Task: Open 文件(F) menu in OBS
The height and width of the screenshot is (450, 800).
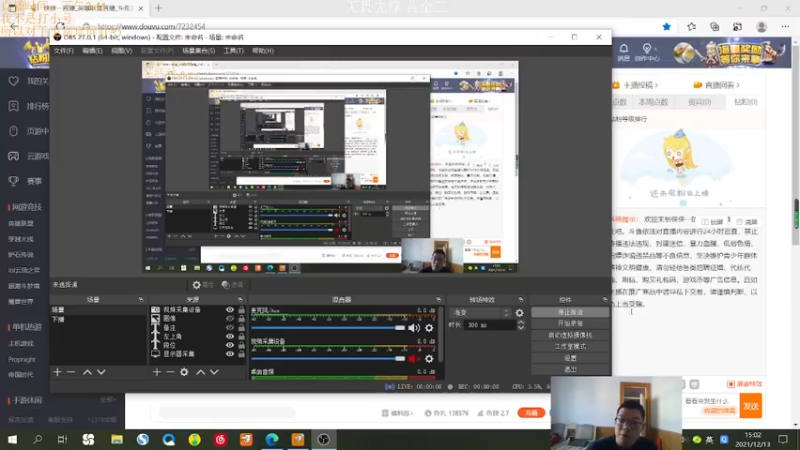Action: [64, 51]
